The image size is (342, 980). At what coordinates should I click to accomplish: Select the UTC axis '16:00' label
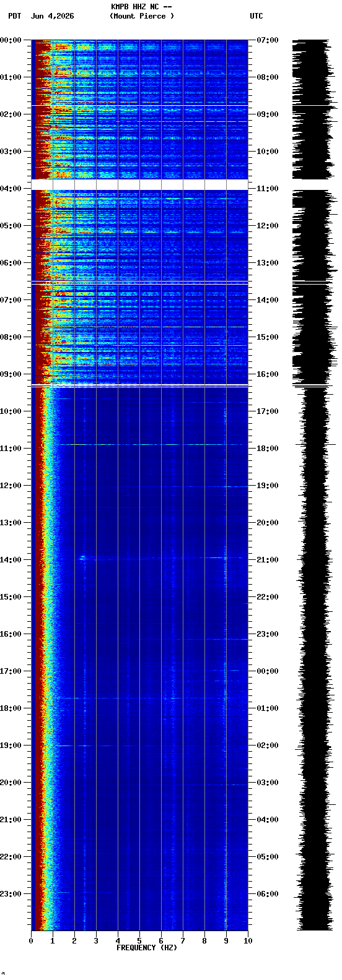tap(267, 374)
